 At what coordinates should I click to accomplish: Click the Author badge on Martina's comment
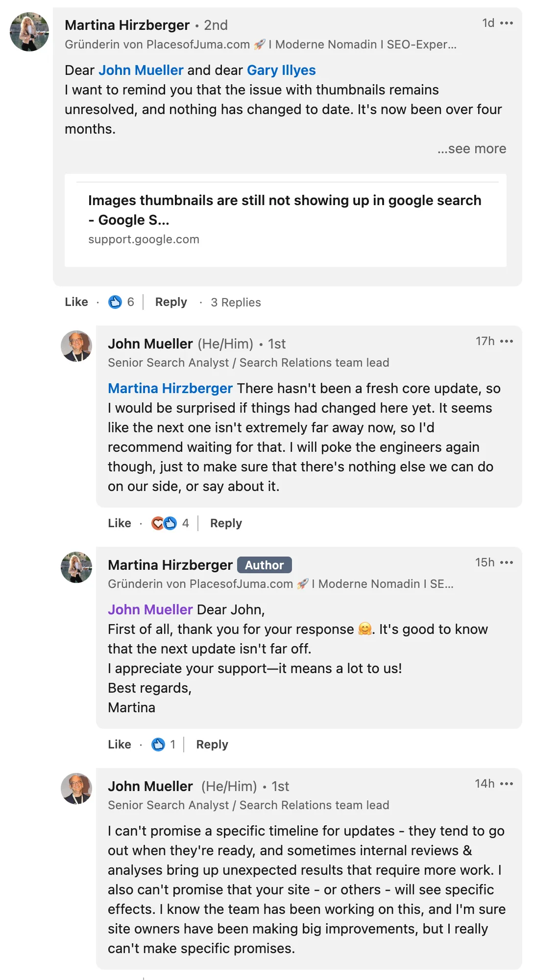[x=264, y=565]
